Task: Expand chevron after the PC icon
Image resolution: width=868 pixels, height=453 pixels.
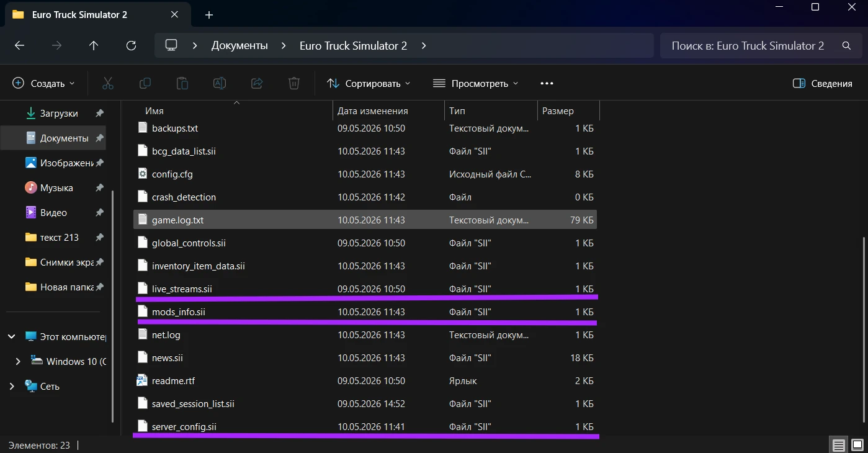Action: (195, 45)
